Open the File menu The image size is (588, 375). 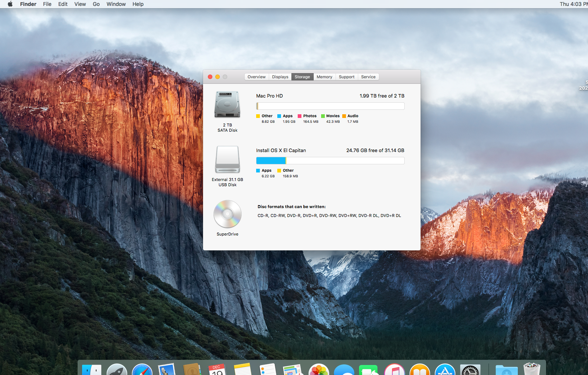click(x=47, y=4)
